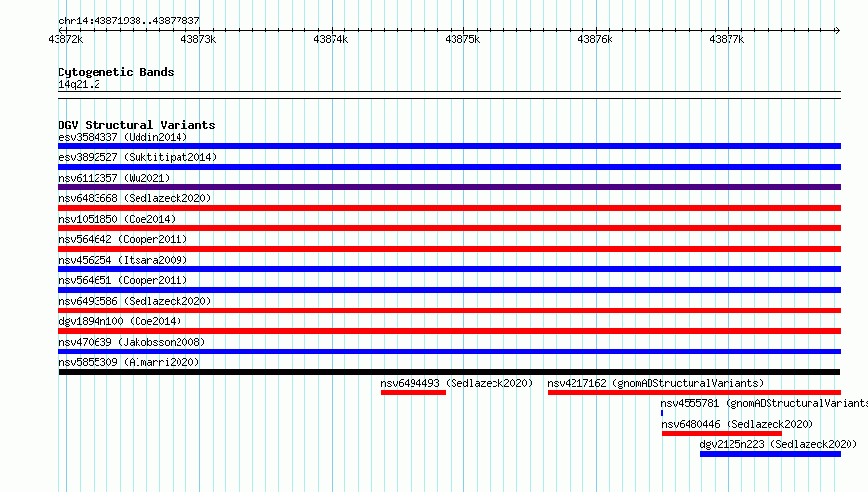Open the esv3892527 (Suktitipat2014) label
The width and height of the screenshot is (868, 492).
(138, 157)
